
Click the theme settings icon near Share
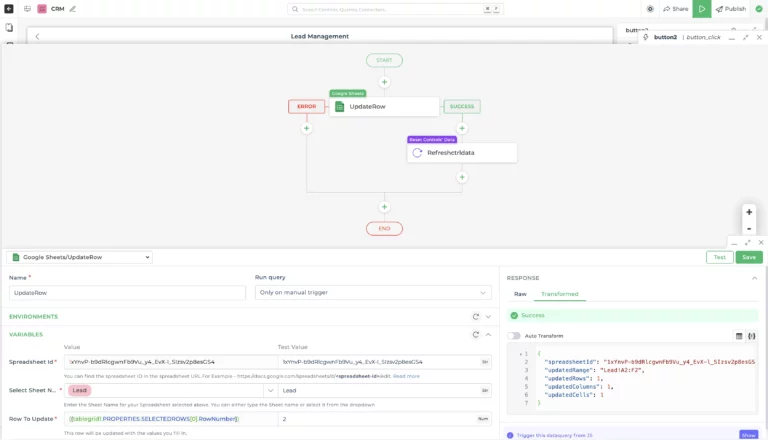(650, 8)
